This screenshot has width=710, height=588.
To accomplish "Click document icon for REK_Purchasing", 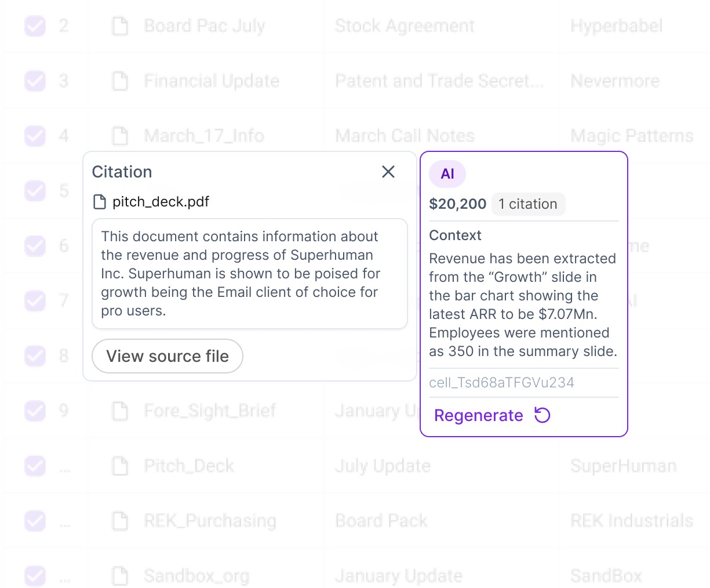I will [x=120, y=521].
